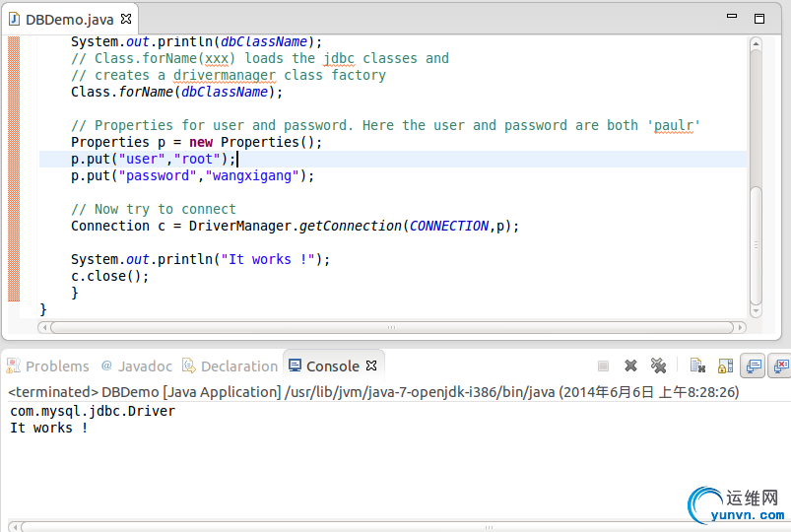Toggle show console when standard output changes
This screenshot has width=791, height=532.
click(x=754, y=366)
